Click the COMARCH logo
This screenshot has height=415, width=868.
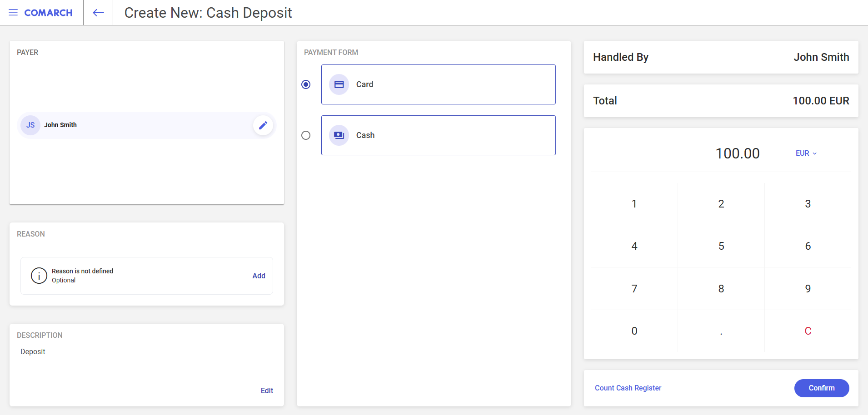[x=48, y=13]
